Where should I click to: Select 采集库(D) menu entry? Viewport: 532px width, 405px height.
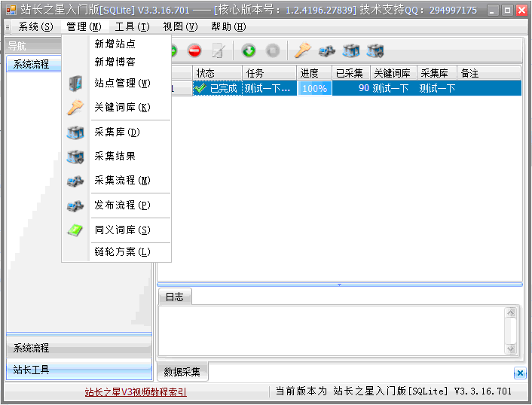click(x=116, y=132)
